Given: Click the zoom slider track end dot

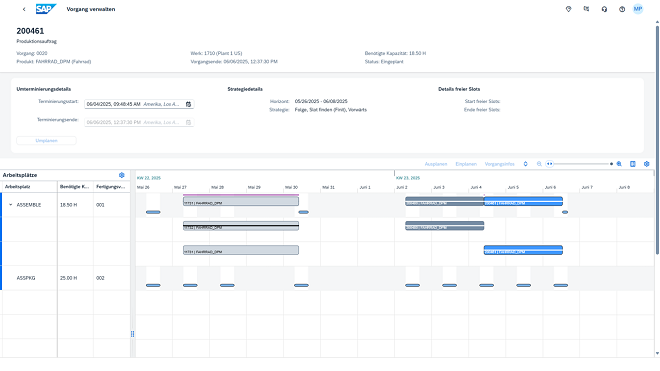Looking at the screenshot, I should pyautogui.click(x=611, y=164).
